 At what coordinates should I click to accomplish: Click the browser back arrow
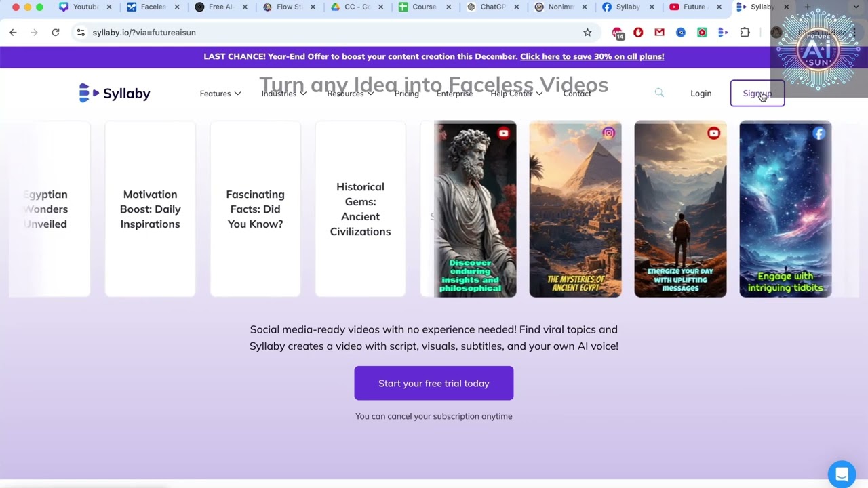coord(13,32)
